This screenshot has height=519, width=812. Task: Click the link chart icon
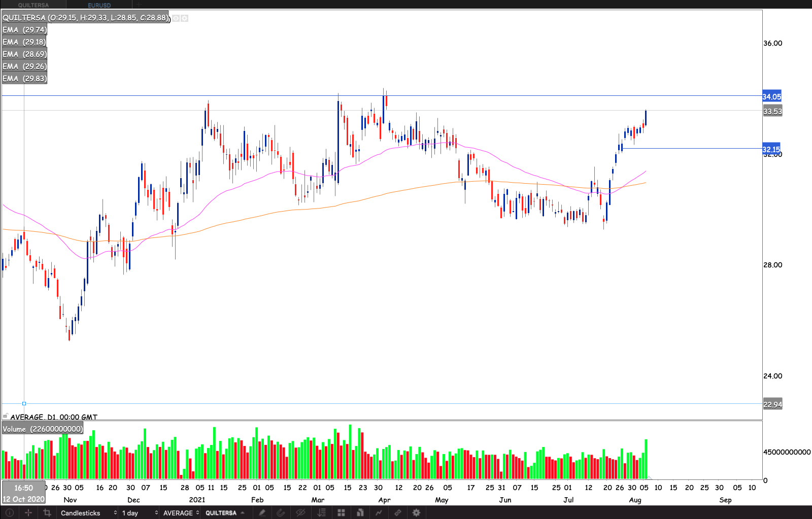point(398,513)
